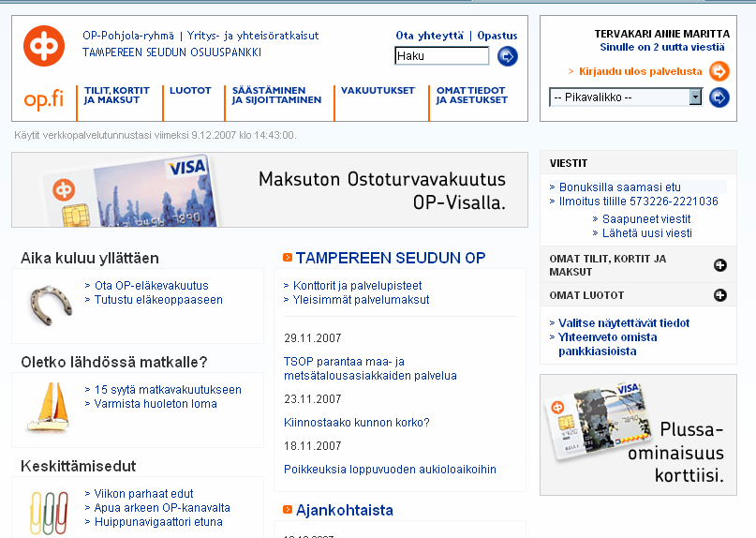Open Viikon parhaat edut
756x538 pixels.
pyautogui.click(x=143, y=494)
